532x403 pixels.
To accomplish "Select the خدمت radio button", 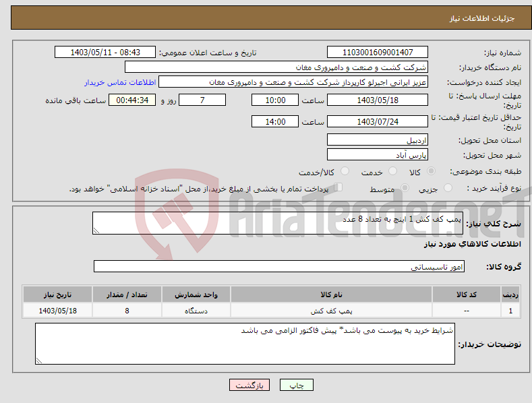I will click(x=392, y=171).
